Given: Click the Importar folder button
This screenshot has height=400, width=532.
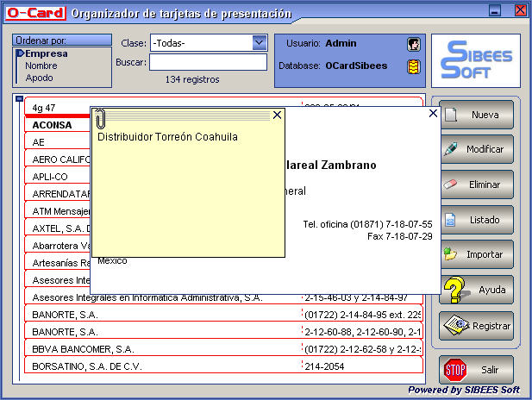Looking at the screenshot, I should click(476, 254).
